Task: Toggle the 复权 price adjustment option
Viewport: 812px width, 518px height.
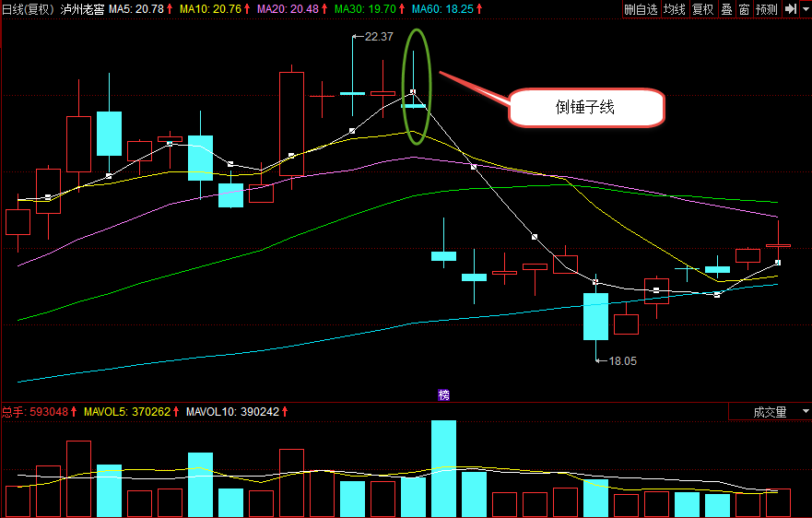Action: coord(702,9)
